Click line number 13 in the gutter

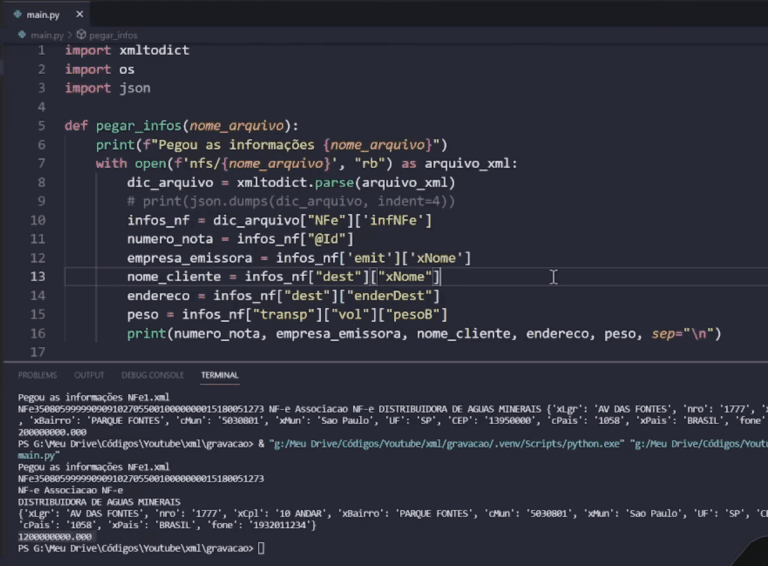tap(38, 277)
